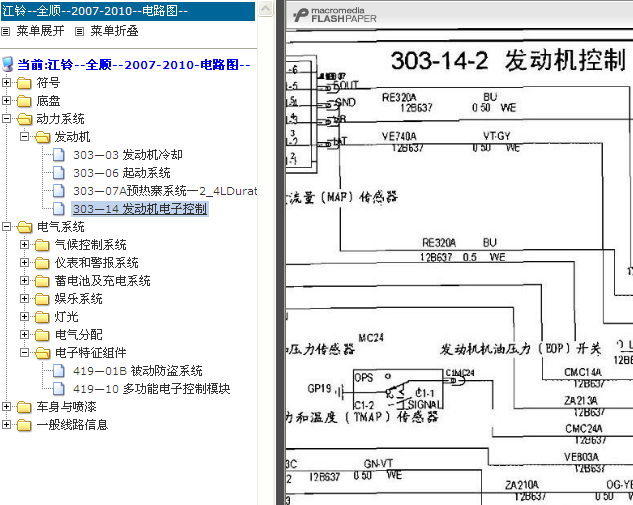Expand the 电气分配 folder node
This screenshot has width=633, height=505.
(x=24, y=334)
